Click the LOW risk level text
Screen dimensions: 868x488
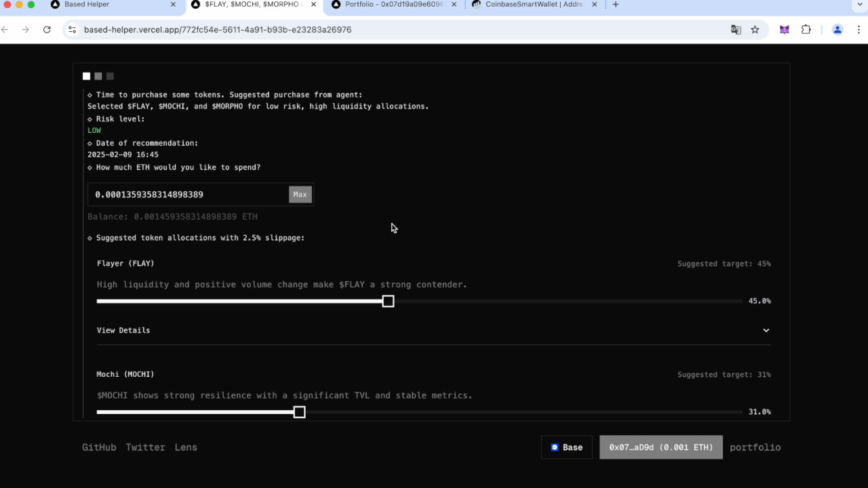(94, 131)
